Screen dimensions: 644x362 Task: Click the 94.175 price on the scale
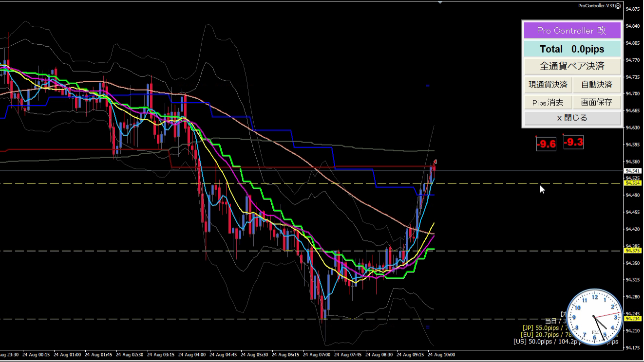tap(633, 347)
